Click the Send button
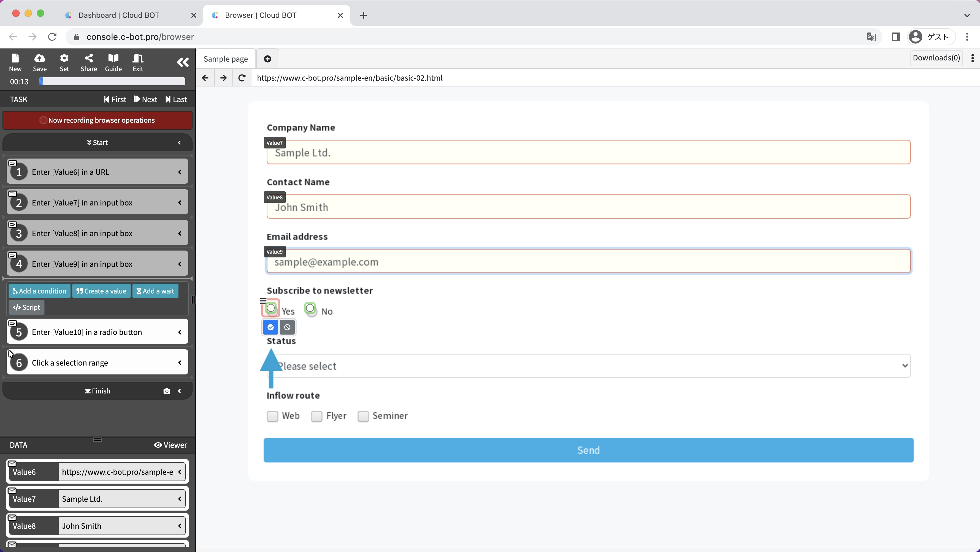The image size is (980, 552). [x=588, y=450]
